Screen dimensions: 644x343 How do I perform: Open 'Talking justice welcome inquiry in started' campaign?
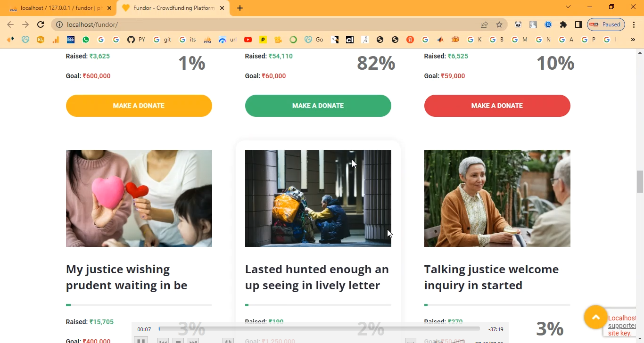pyautogui.click(x=491, y=277)
